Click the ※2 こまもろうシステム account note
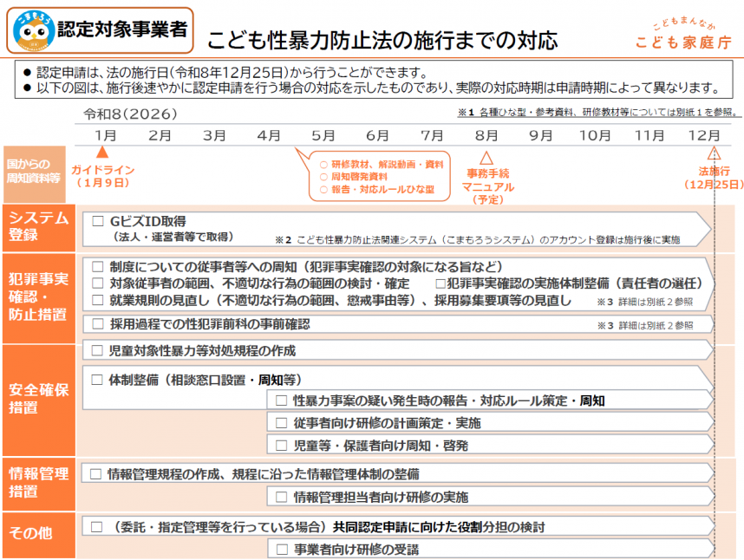 pos(478,240)
